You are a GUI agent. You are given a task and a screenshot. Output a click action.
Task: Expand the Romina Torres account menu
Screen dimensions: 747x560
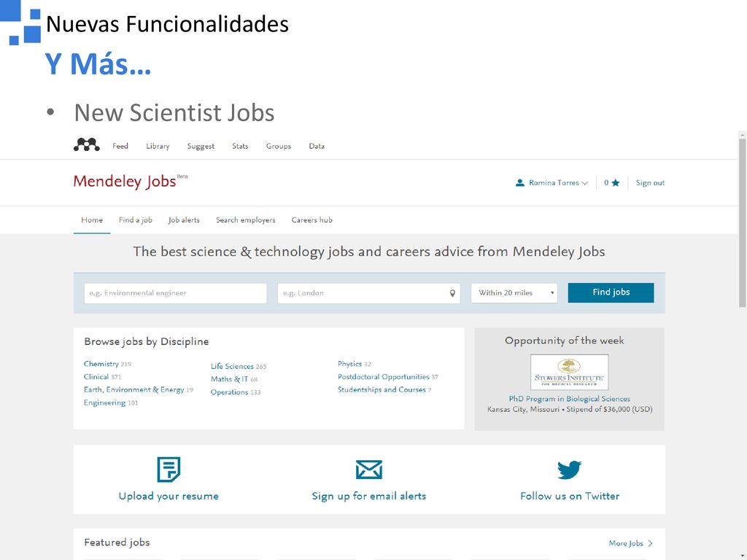coord(558,183)
